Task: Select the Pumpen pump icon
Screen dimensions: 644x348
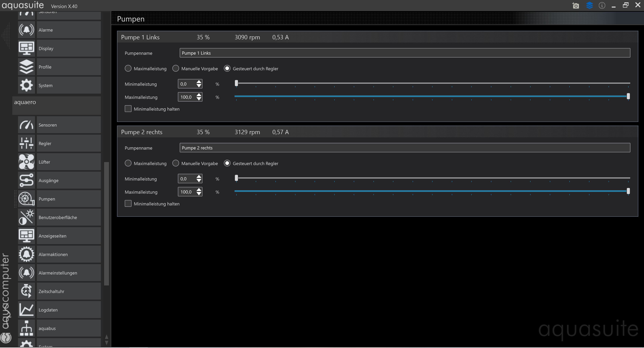Action: click(x=26, y=199)
